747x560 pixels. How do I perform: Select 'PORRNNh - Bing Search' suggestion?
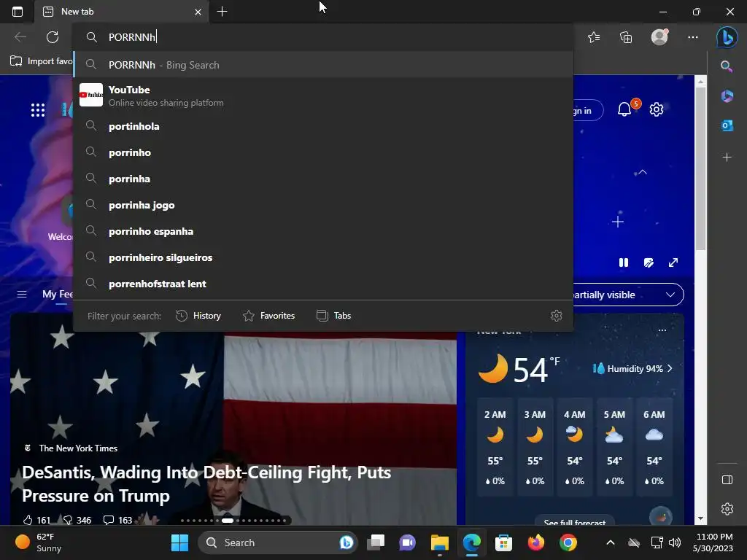323,65
